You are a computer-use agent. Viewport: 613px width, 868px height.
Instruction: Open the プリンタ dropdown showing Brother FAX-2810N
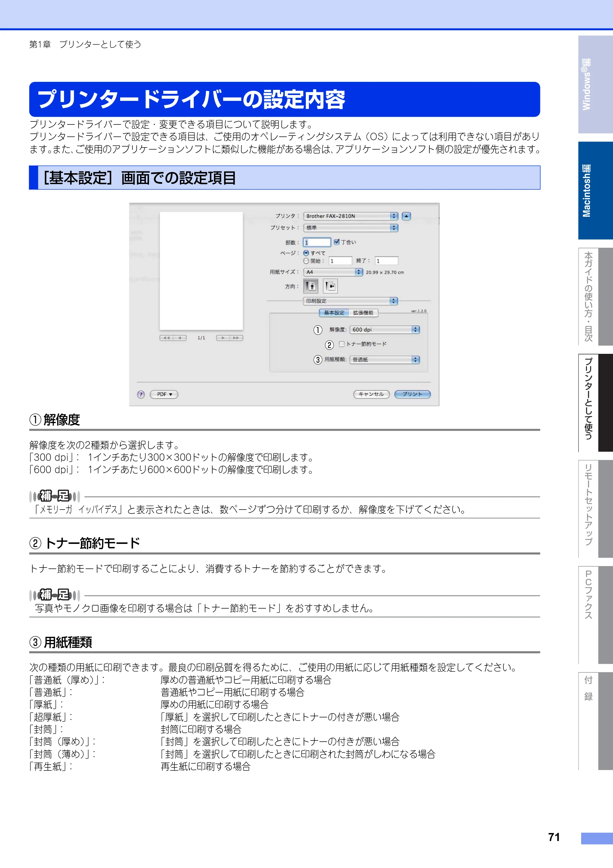click(351, 216)
